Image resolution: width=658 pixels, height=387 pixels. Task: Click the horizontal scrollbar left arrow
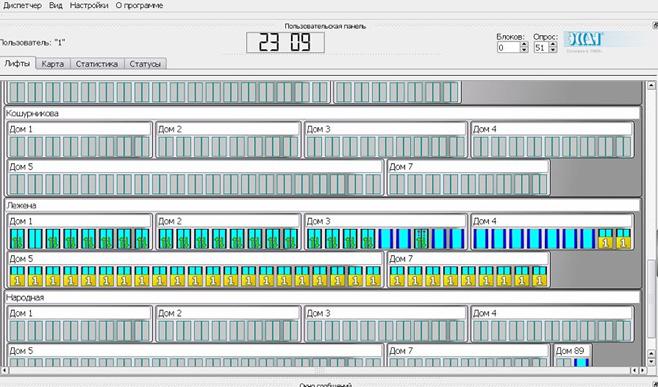click(4, 370)
